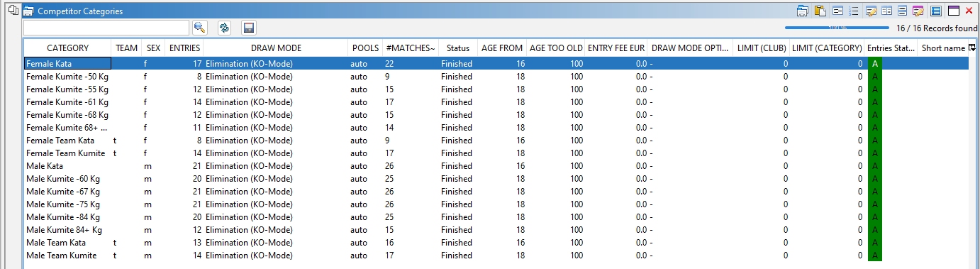The width and height of the screenshot is (980, 269).
Task: Select the Female Team Kumite row
Action: click(x=496, y=153)
